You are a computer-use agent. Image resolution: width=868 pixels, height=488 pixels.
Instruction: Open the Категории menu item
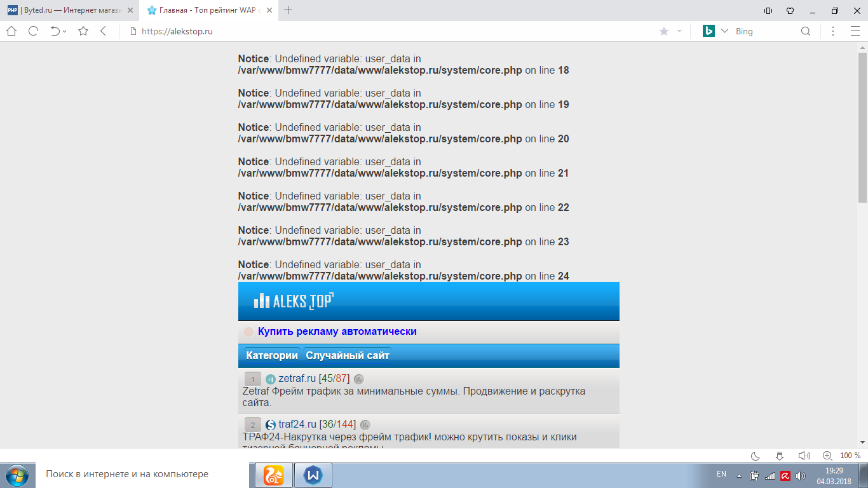point(272,355)
